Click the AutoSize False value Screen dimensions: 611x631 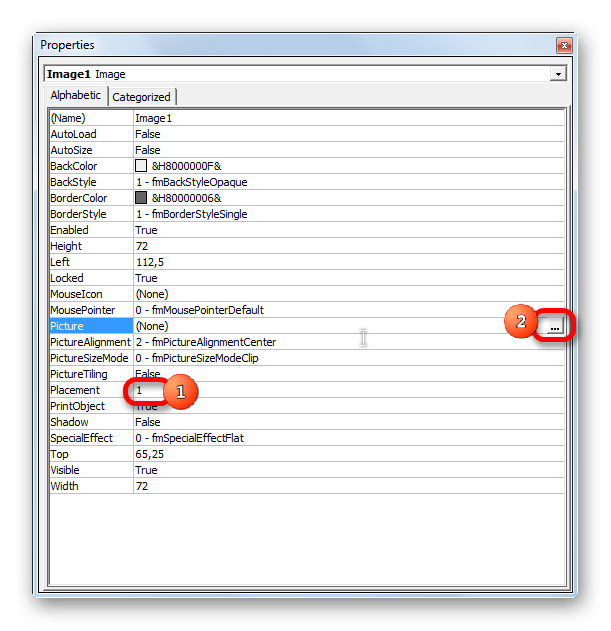349,150
